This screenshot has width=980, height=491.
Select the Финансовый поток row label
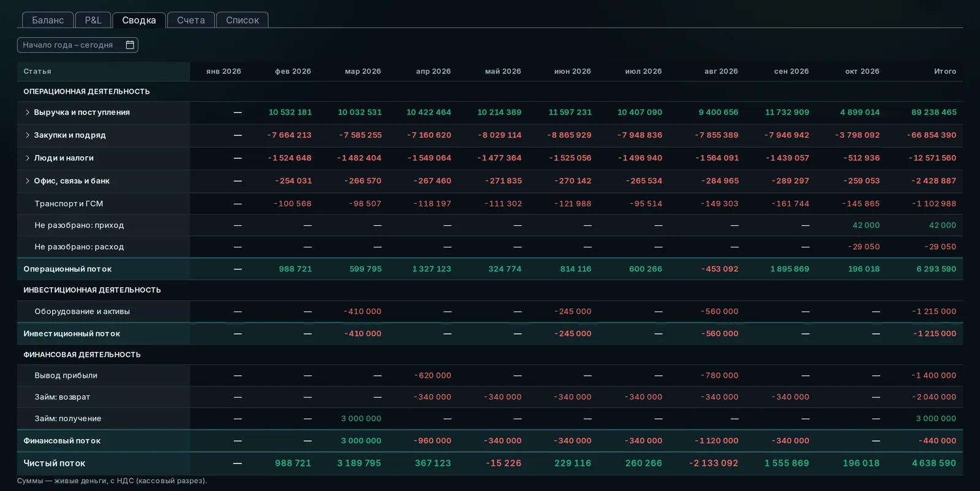(62, 441)
